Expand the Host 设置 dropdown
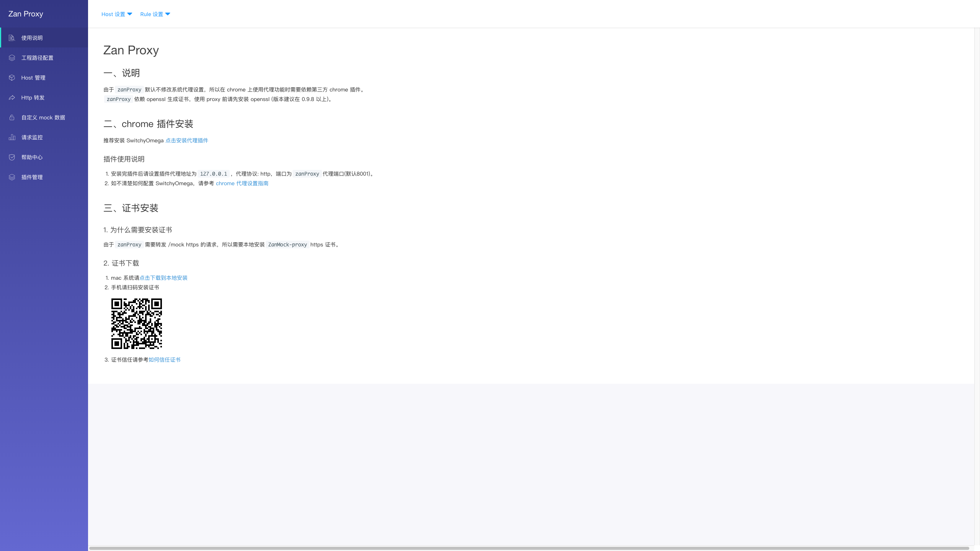This screenshot has height=551, width=980. (117, 14)
